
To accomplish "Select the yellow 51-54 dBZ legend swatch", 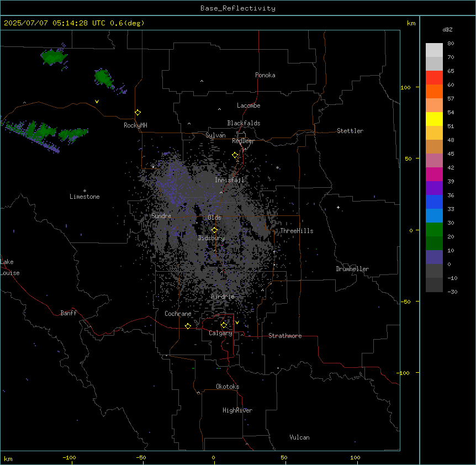I will (x=434, y=119).
